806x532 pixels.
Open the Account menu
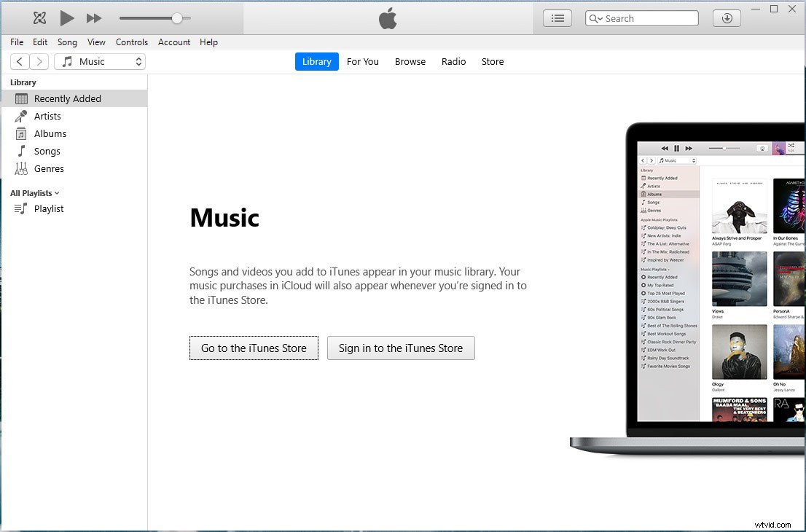[x=173, y=42]
